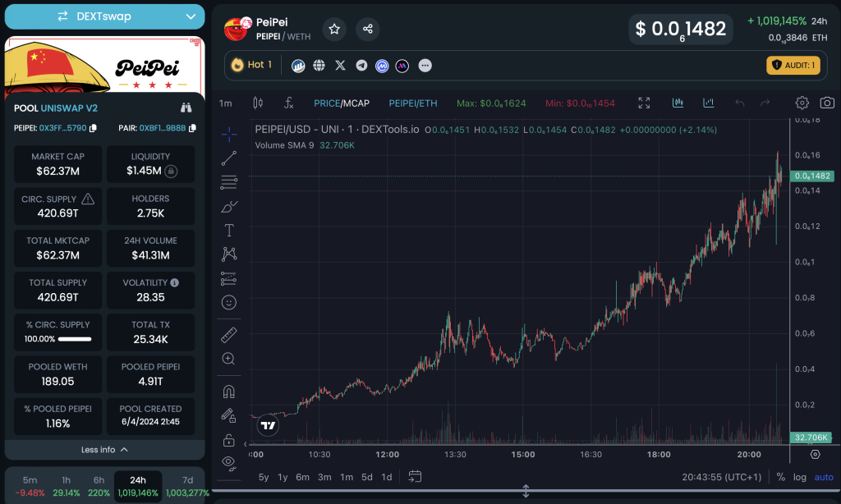Collapse pool details with Less info

pos(104,450)
